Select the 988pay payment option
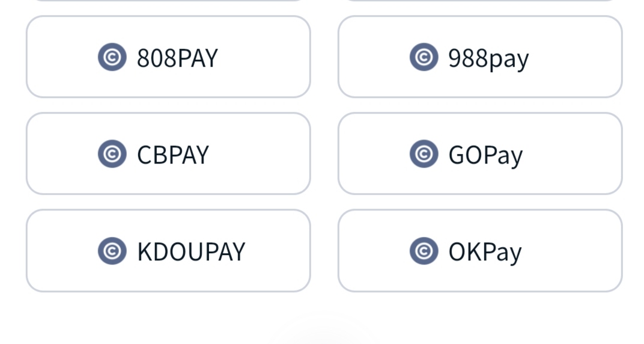This screenshot has height=344, width=644. (x=480, y=57)
